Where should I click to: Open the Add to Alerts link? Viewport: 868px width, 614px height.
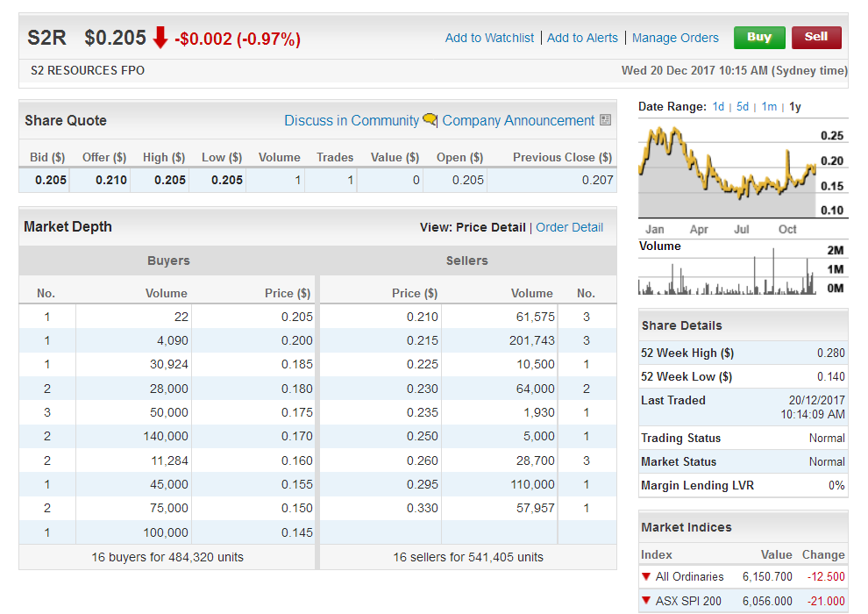click(x=582, y=38)
